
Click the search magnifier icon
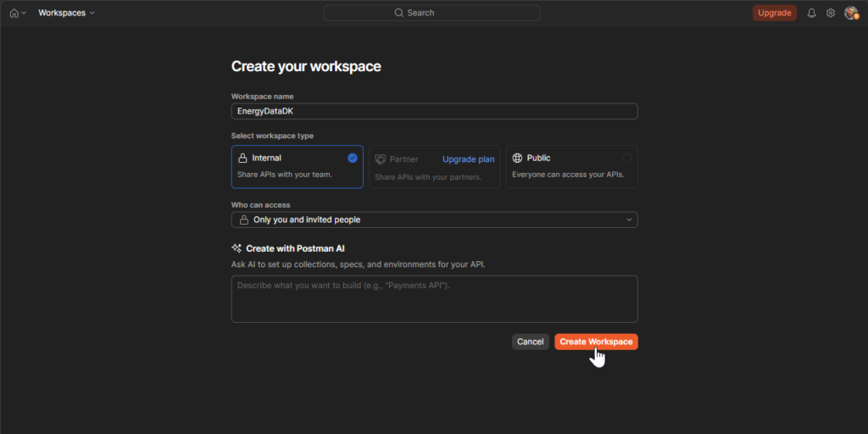pyautogui.click(x=399, y=13)
